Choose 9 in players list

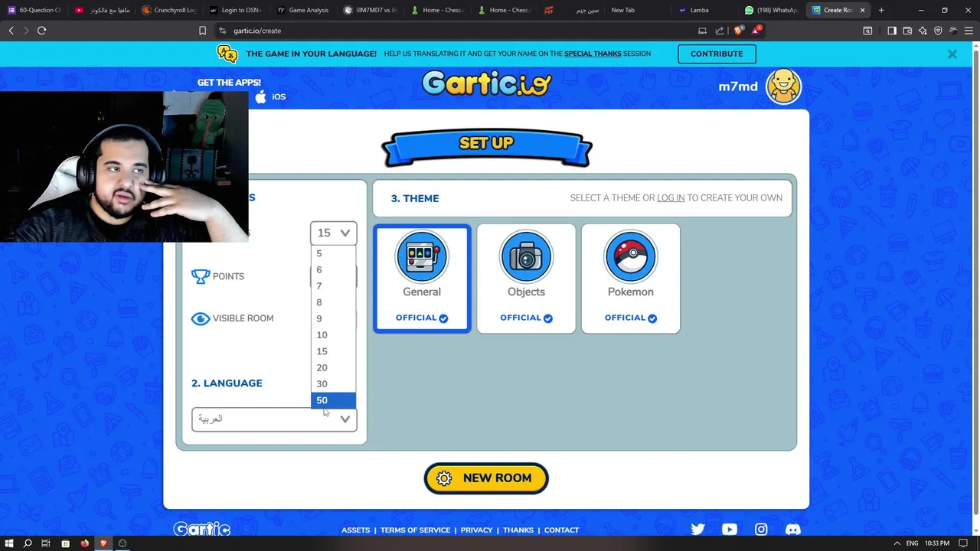point(333,318)
